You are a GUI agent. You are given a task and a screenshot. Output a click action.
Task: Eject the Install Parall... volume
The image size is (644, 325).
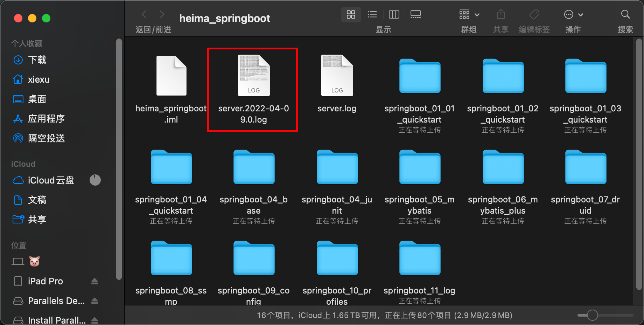click(94, 320)
